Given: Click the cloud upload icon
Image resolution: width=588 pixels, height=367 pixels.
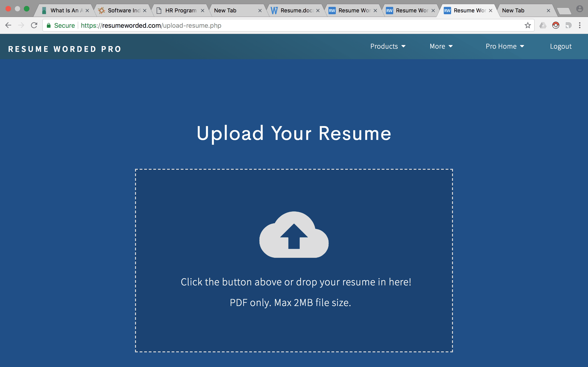Looking at the screenshot, I should point(294,234).
